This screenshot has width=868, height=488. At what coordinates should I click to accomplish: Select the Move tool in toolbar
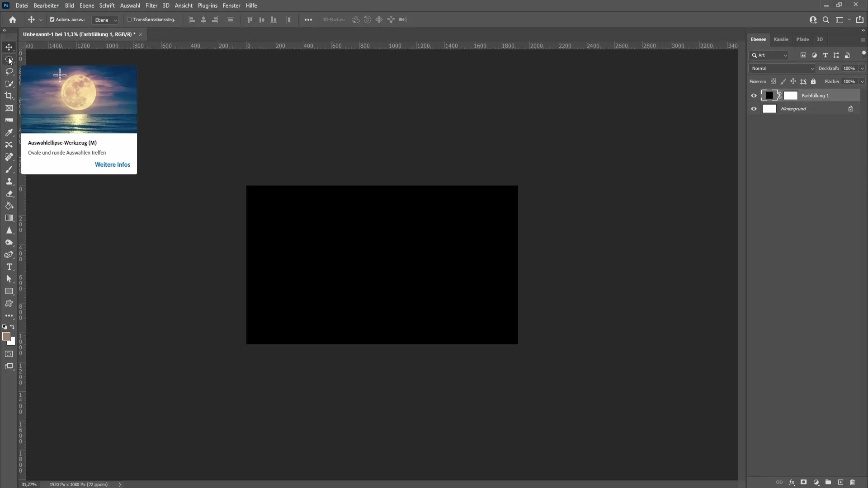coord(8,47)
